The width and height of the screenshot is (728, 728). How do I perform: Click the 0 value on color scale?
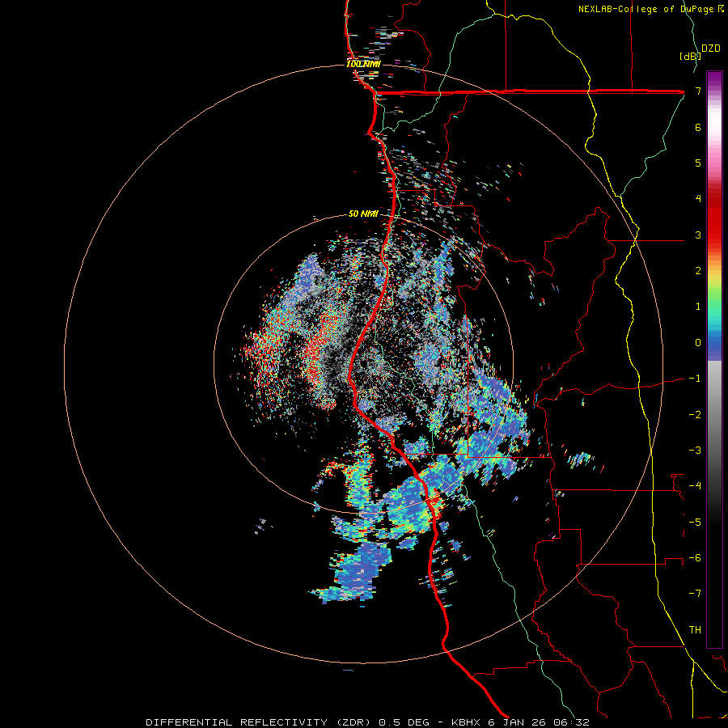pos(698,343)
